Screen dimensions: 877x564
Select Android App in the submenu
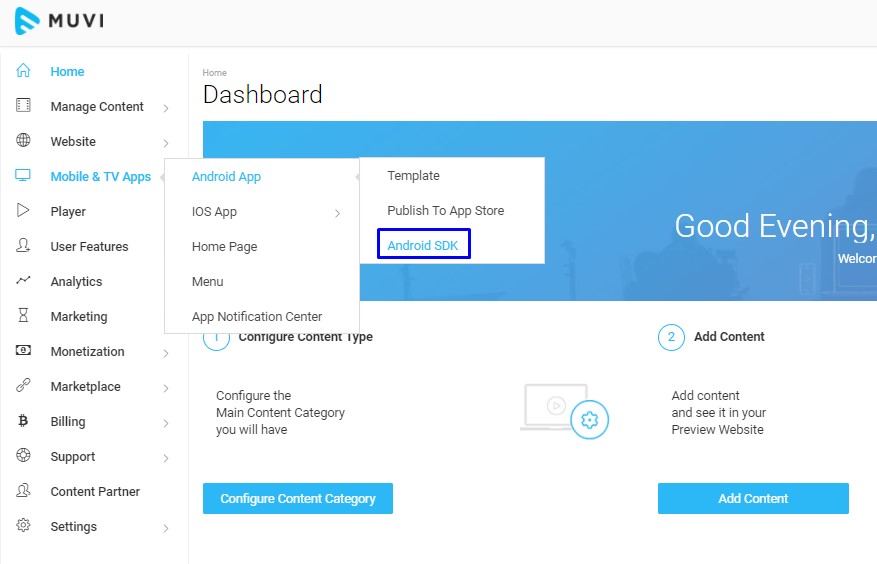(x=227, y=177)
